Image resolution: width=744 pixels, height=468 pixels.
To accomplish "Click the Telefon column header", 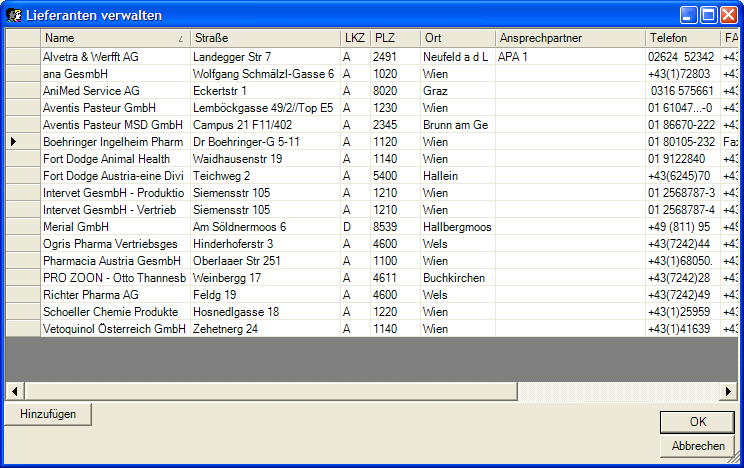I will coord(683,38).
